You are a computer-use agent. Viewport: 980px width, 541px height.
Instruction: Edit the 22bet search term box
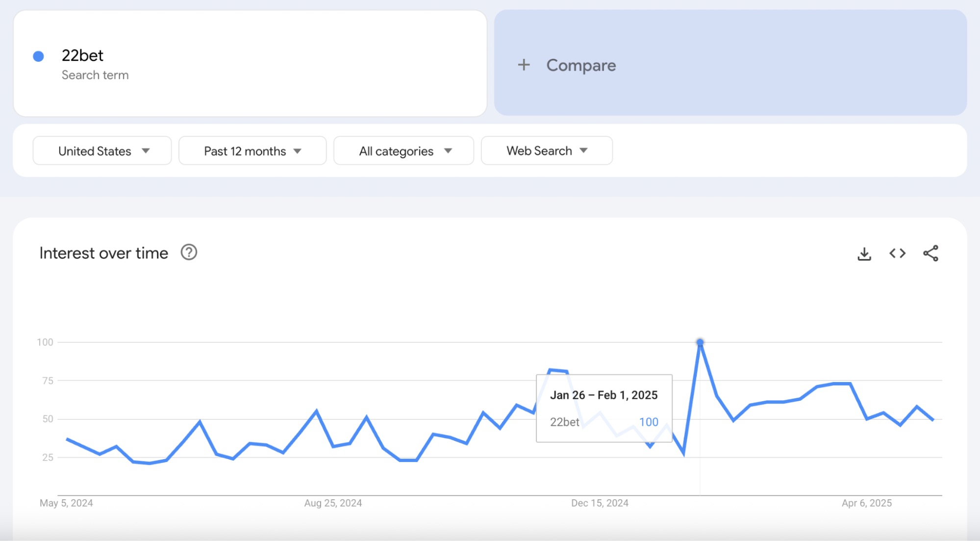[x=250, y=63]
